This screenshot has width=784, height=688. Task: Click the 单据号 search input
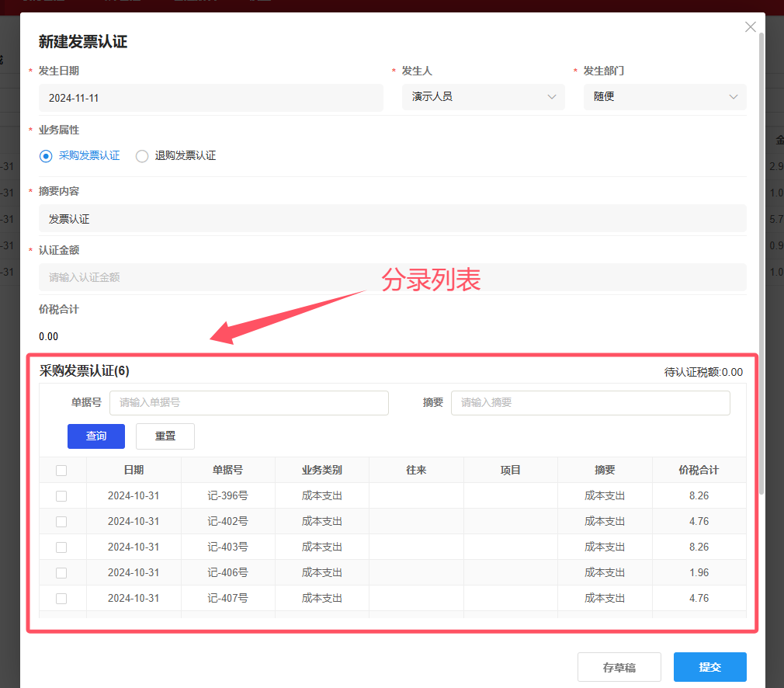click(248, 403)
